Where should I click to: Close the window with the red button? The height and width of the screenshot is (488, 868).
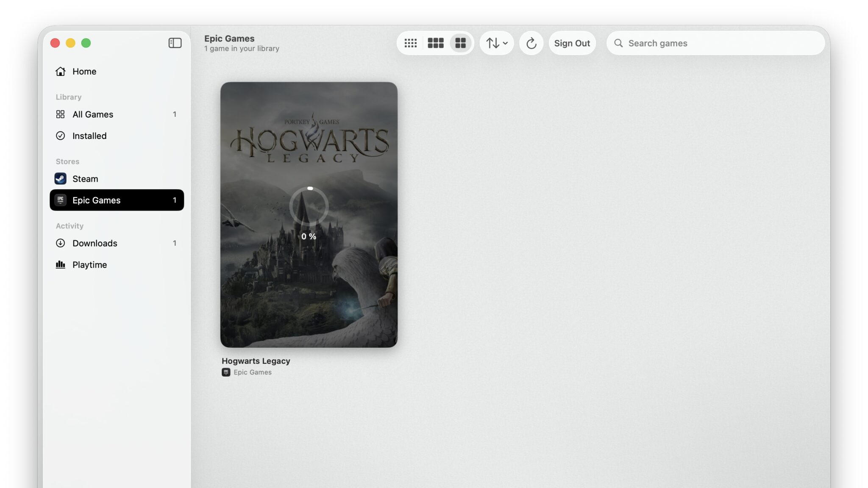(55, 43)
